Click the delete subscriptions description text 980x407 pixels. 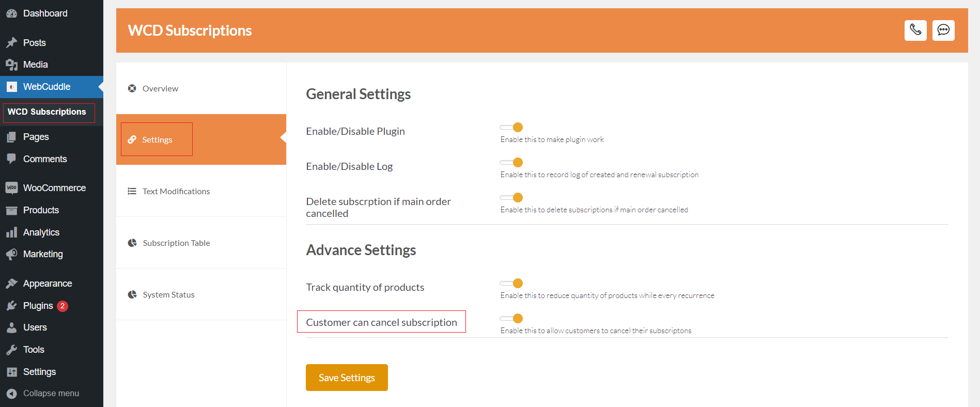tap(594, 210)
